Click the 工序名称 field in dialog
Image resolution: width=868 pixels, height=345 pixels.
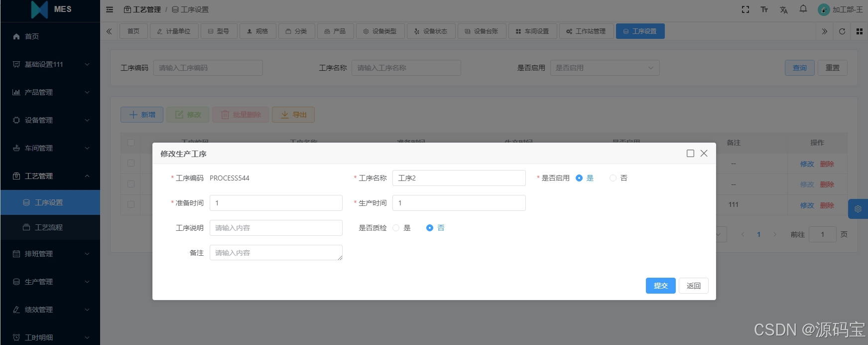(459, 178)
